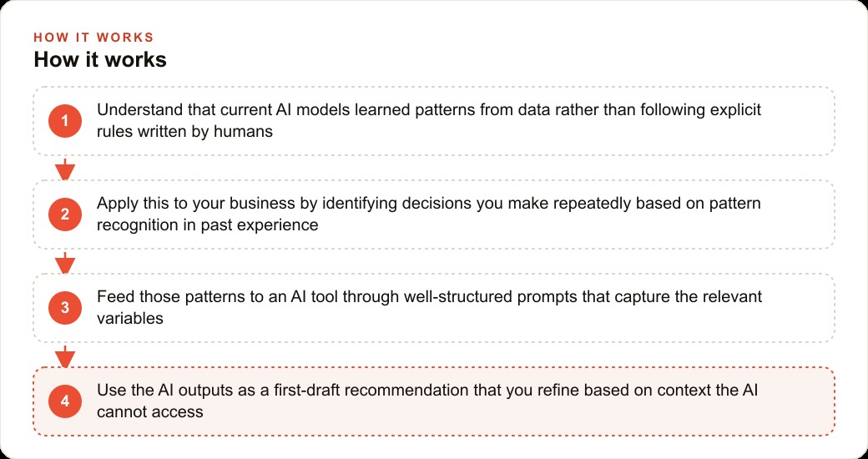The width and height of the screenshot is (868, 459).
Task: Click 'well-structured prompts' phrase in step 3
Action: click(x=492, y=297)
